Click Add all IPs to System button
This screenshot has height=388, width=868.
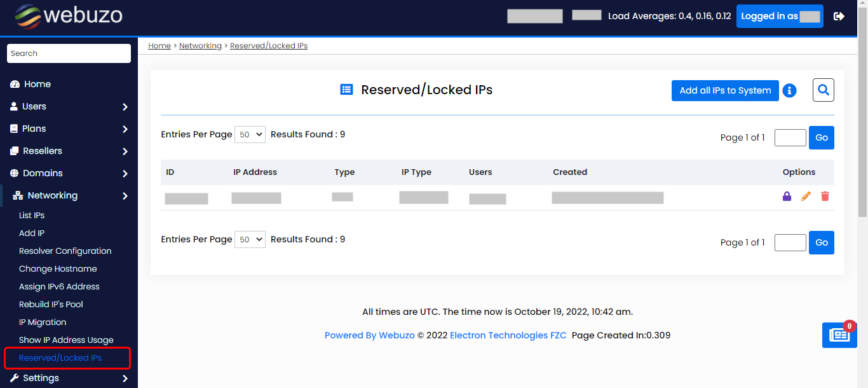[725, 90]
